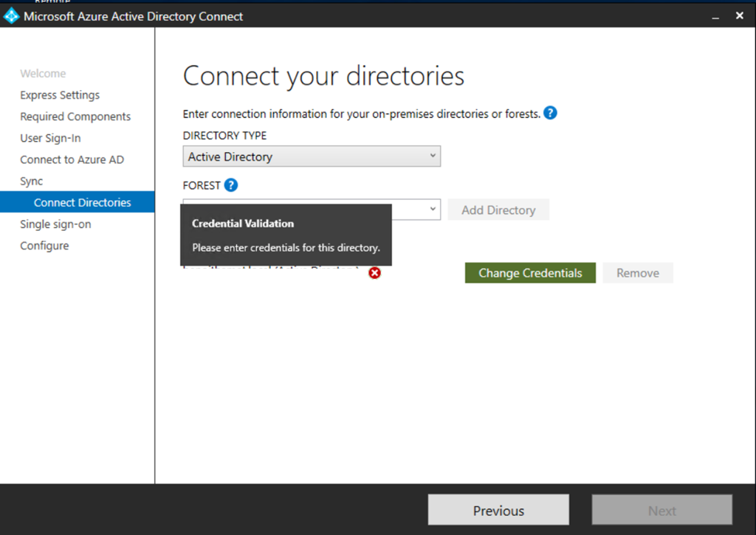Open the Directory Type dropdown
The image size is (756, 535).
312,156
